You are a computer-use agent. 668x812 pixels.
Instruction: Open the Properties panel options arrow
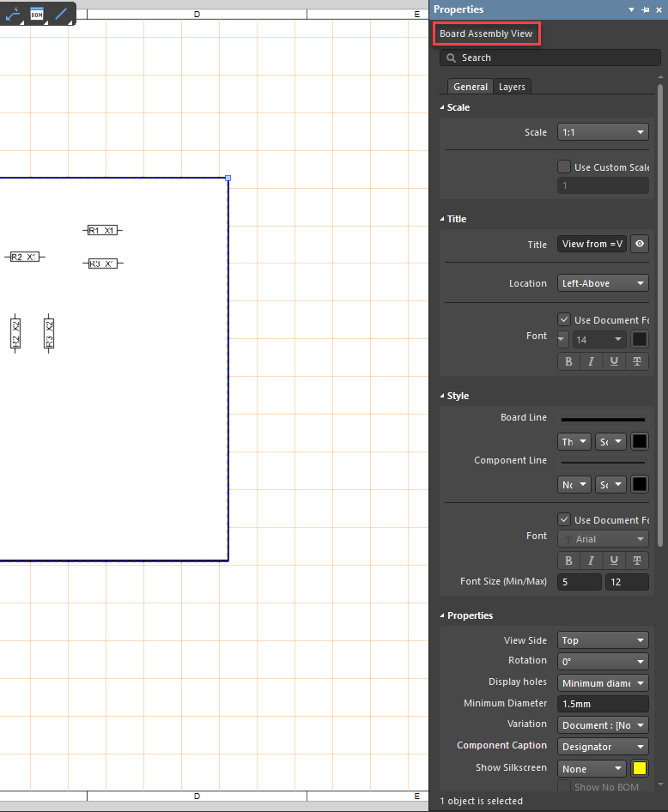(632, 9)
